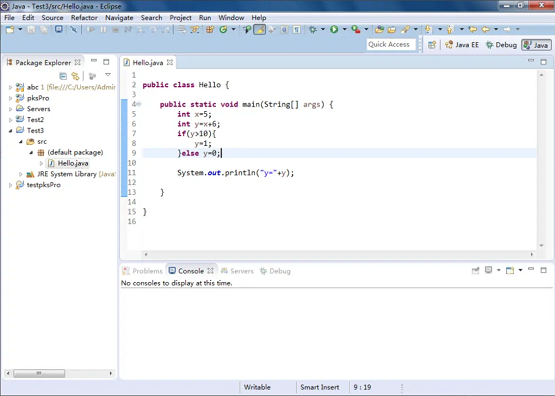Collapse the Test3 project node
The width and height of the screenshot is (555, 396).
(10, 131)
